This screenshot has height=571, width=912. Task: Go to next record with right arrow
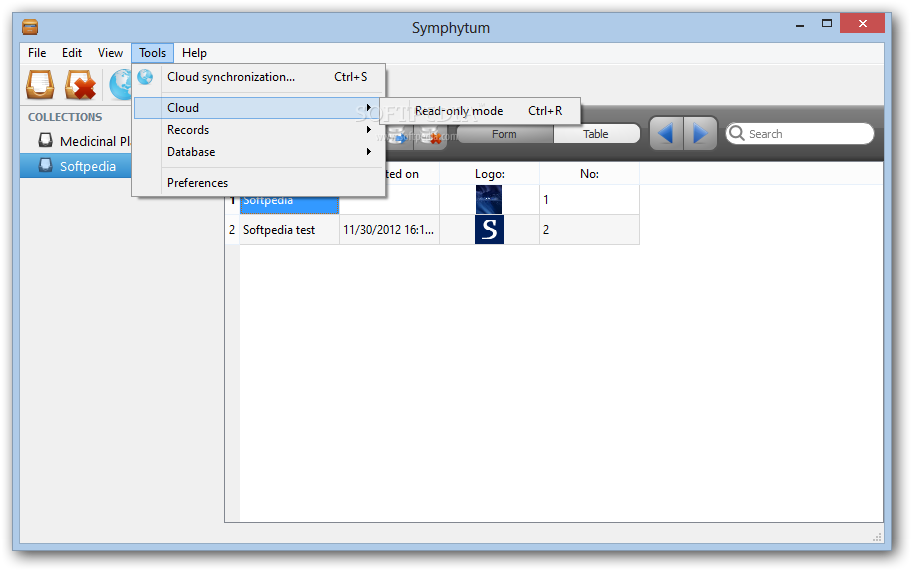point(700,134)
